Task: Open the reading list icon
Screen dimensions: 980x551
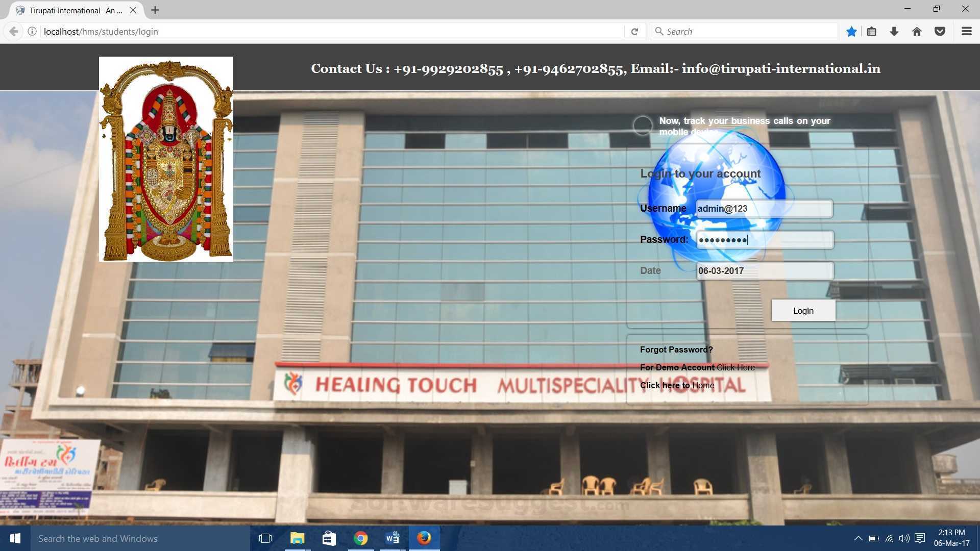Action: 871,31
